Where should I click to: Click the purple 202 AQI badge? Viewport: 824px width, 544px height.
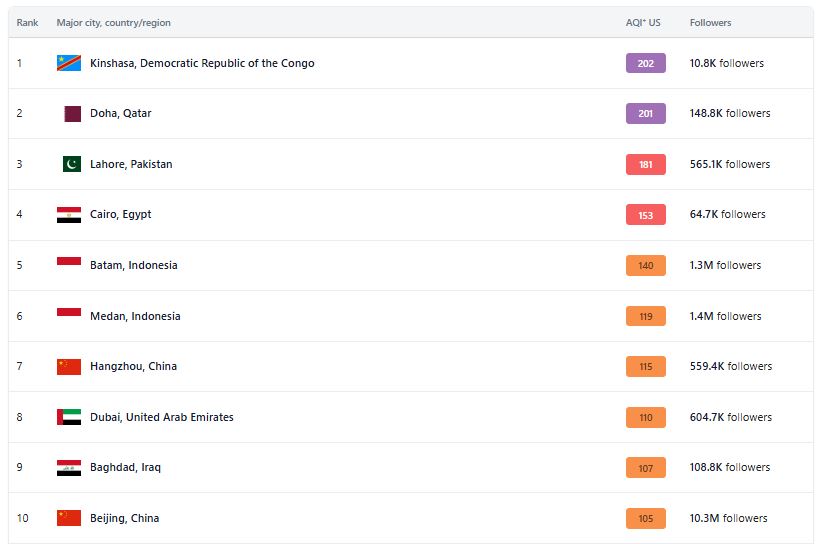(645, 63)
